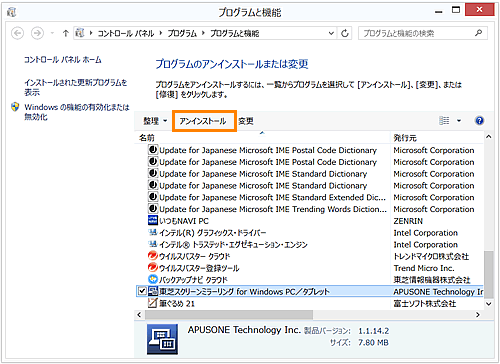This screenshot has width=500, height=364.
Task: Click プログラム in the breadcrumb path
Action: 182,33
